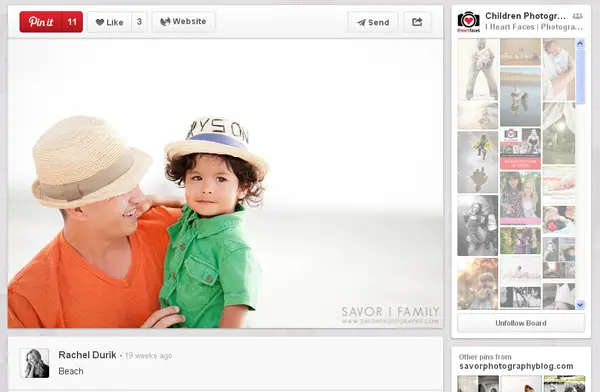
Task: Click the Beach pin description
Action: coord(71,371)
